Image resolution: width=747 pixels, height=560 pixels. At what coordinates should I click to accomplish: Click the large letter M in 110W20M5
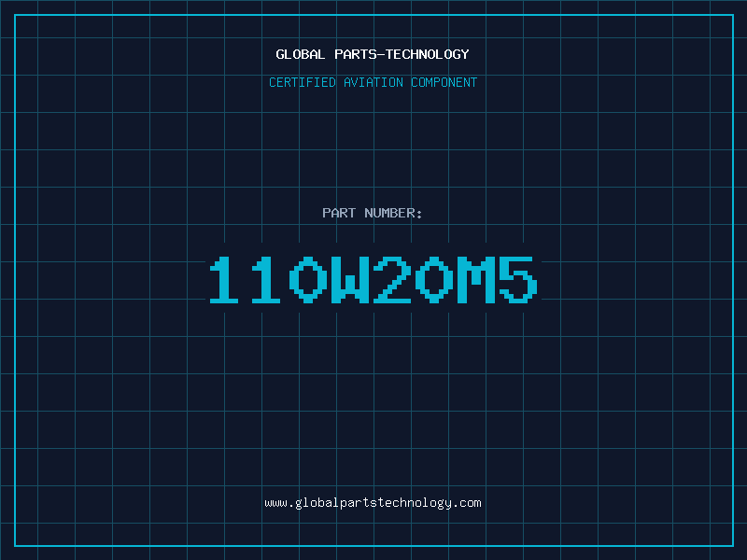[x=476, y=279]
